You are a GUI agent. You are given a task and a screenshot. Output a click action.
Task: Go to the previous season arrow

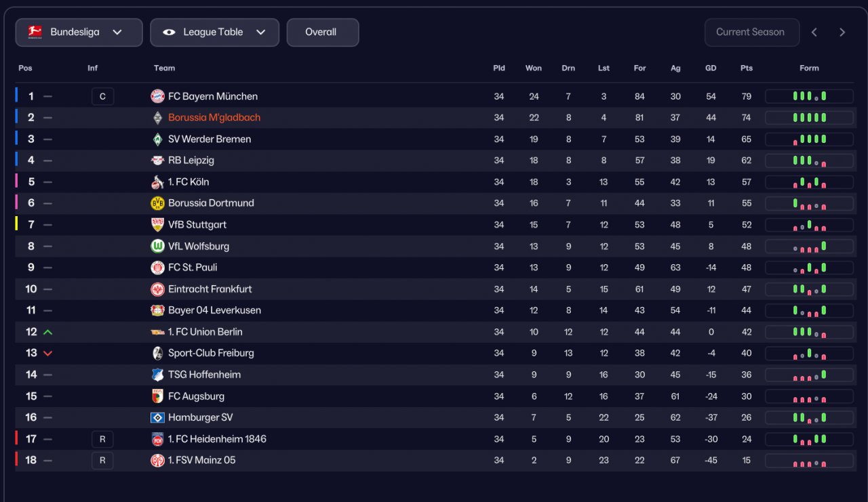pos(814,33)
